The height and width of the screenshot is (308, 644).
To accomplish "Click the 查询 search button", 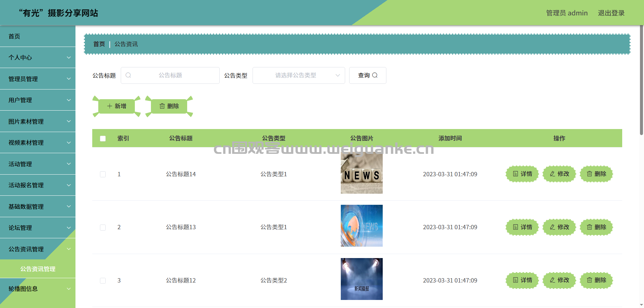I will click(368, 75).
